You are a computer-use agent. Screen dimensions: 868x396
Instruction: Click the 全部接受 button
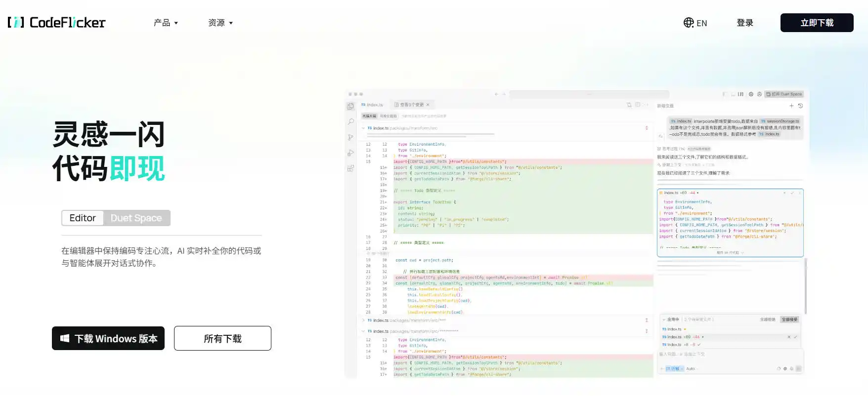(789, 319)
